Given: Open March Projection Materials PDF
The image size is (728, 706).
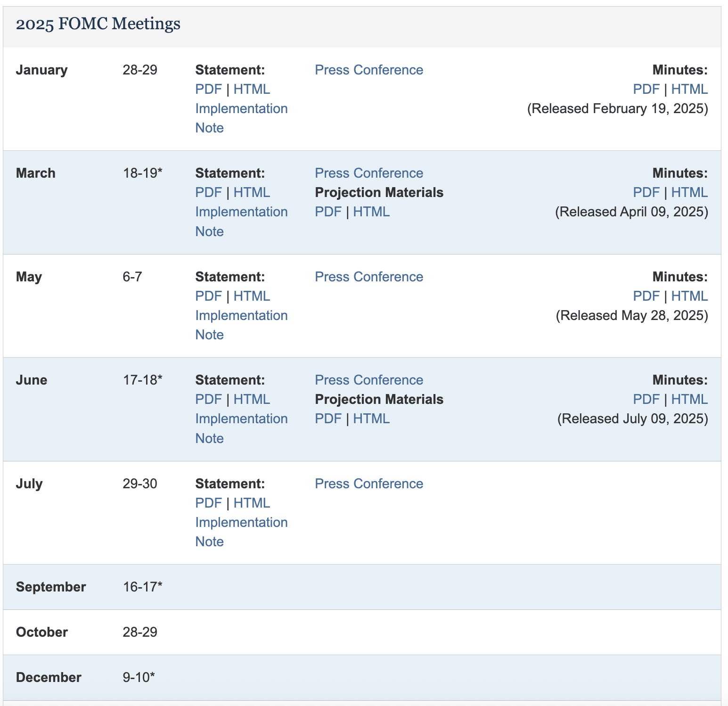Looking at the screenshot, I should pyautogui.click(x=328, y=212).
